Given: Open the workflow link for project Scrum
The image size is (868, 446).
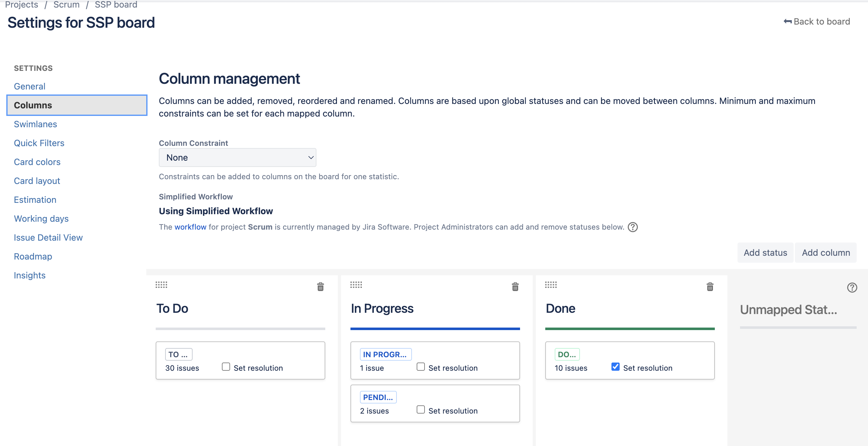Looking at the screenshot, I should [x=190, y=227].
